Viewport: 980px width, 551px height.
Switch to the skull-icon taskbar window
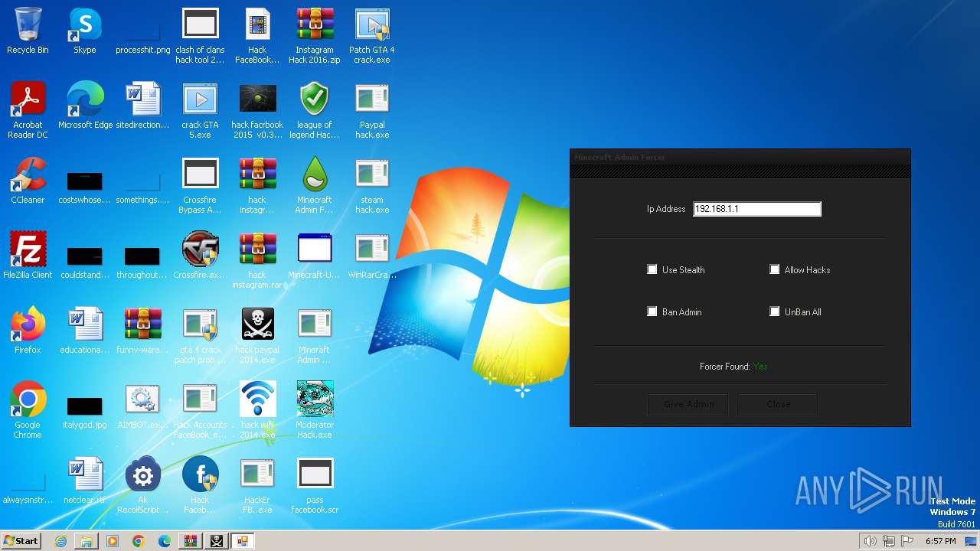click(x=217, y=541)
